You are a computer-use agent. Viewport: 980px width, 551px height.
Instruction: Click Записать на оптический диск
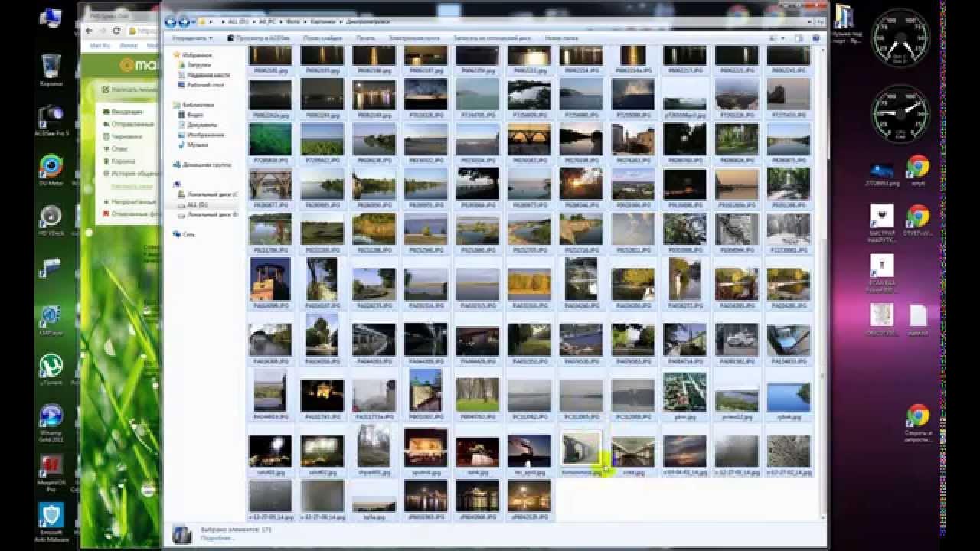tap(492, 37)
